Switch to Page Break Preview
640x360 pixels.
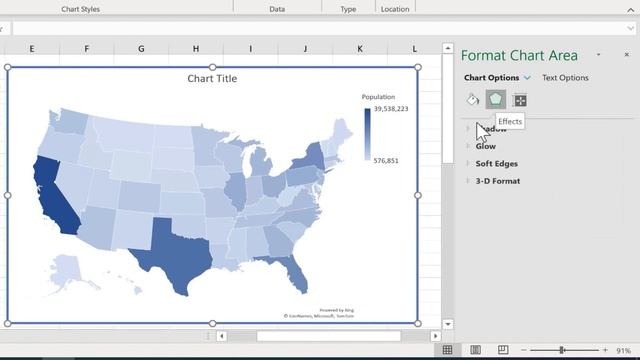click(x=503, y=350)
